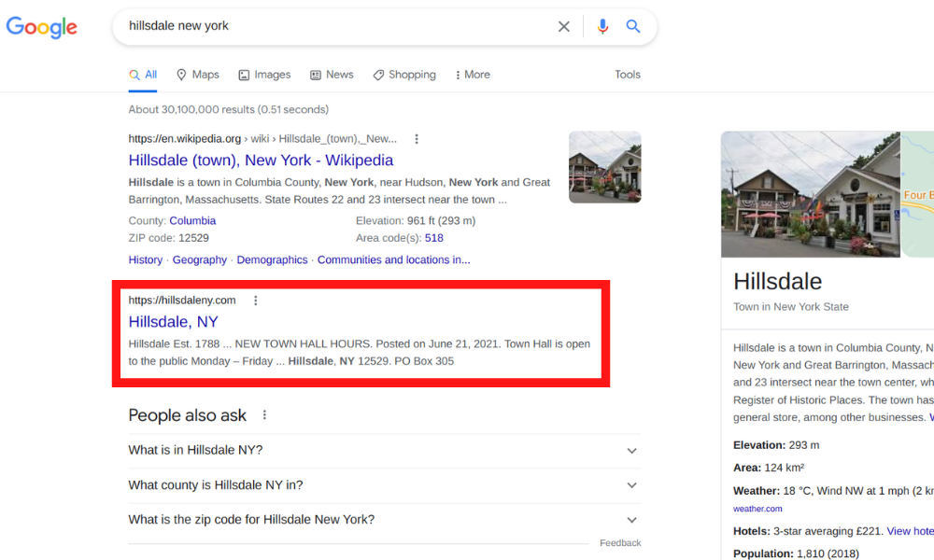Switch to the News tab
934x560 pixels.
[x=332, y=75]
